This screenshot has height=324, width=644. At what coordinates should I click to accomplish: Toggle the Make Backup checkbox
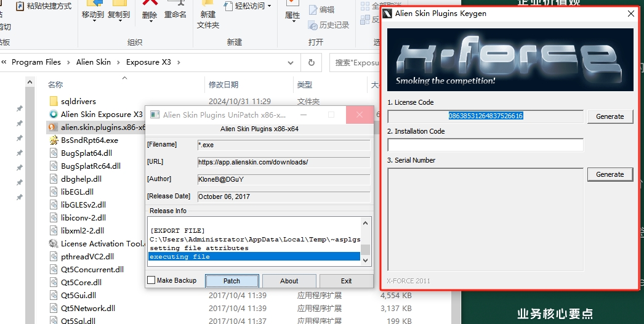[x=151, y=280]
